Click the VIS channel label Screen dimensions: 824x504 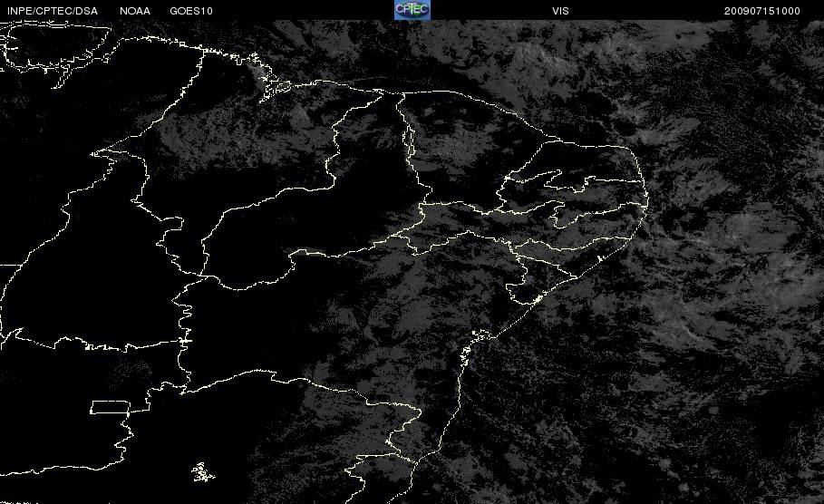(x=560, y=11)
